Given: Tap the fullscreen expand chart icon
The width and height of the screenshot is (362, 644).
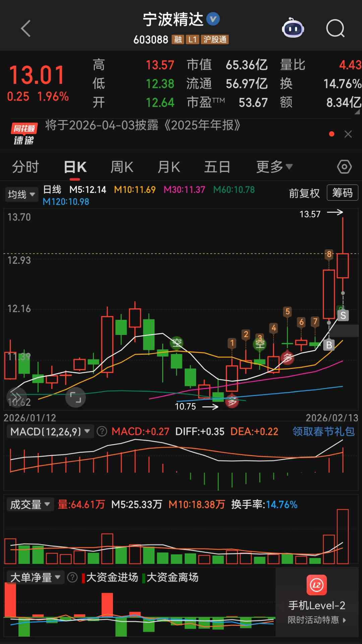Looking at the screenshot, I should pyautogui.click(x=75, y=398).
